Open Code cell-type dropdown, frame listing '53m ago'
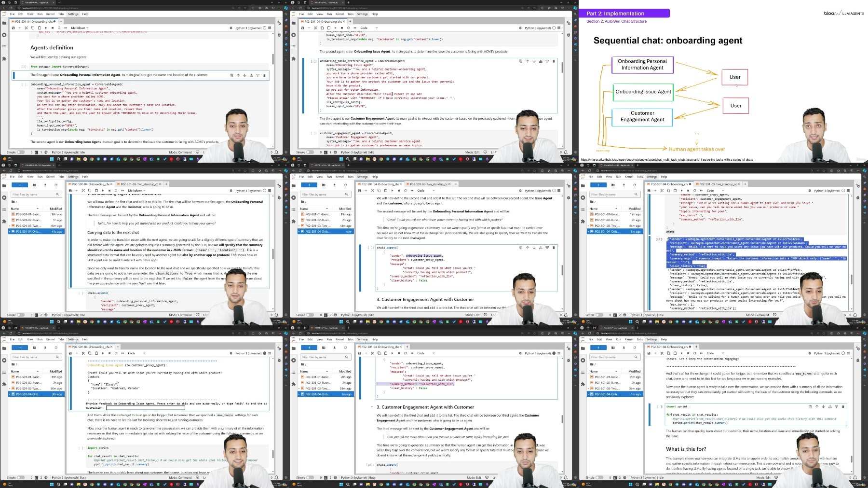Image resolution: width=868 pixels, height=488 pixels. tap(426, 353)
